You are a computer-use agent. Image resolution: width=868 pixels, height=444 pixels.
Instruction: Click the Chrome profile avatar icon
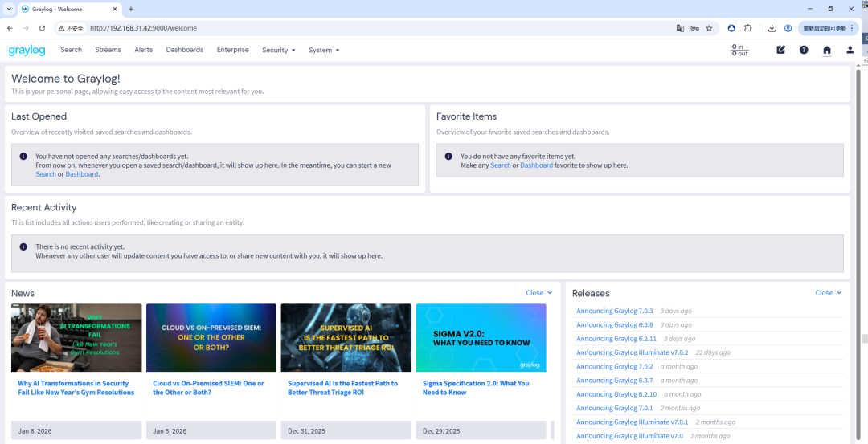point(788,28)
